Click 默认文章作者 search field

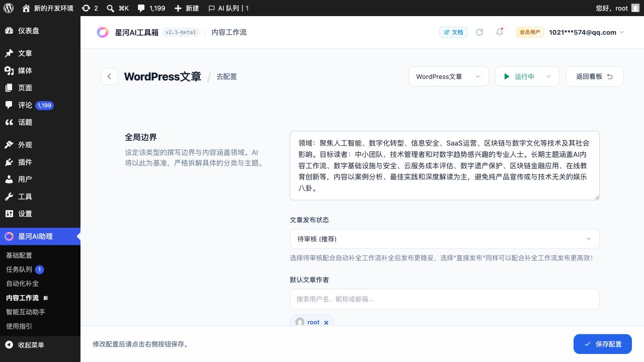(445, 299)
